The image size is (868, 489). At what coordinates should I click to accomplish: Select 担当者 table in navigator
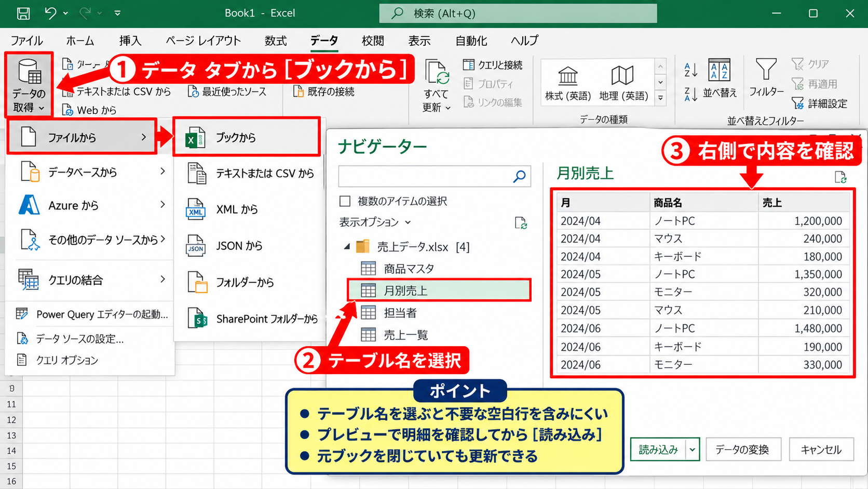click(389, 313)
